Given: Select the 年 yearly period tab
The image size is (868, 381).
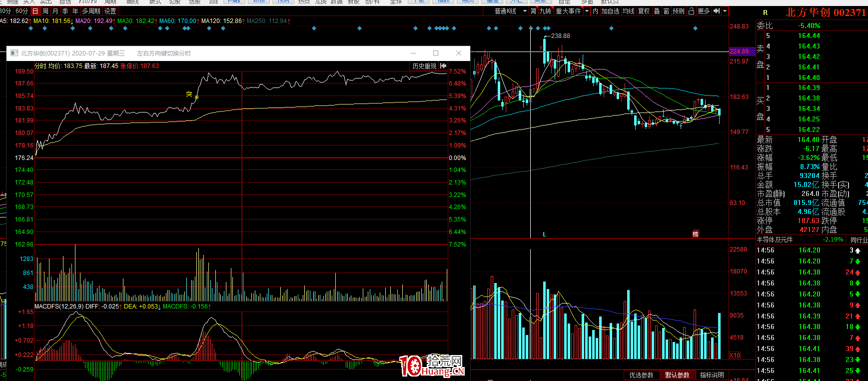Looking at the screenshot, I should 75,11.
